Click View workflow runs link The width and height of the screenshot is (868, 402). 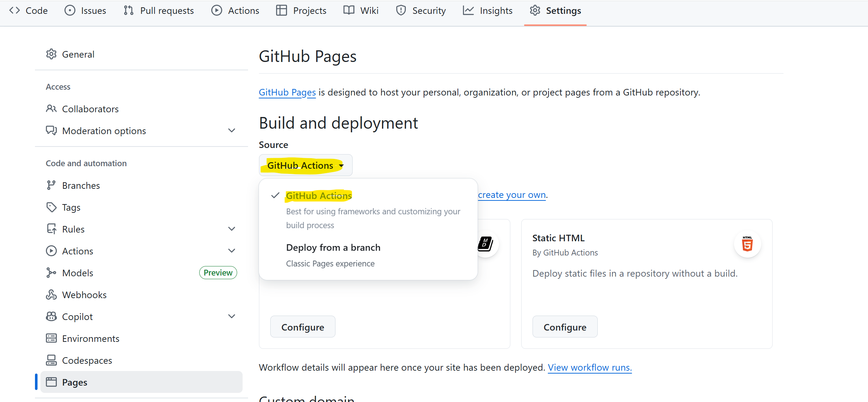(590, 367)
